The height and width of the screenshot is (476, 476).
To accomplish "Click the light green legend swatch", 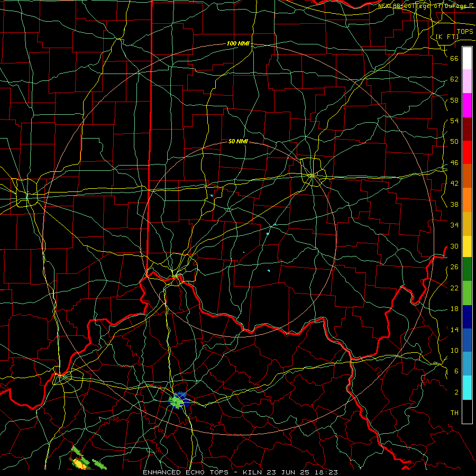I will 467,293.
